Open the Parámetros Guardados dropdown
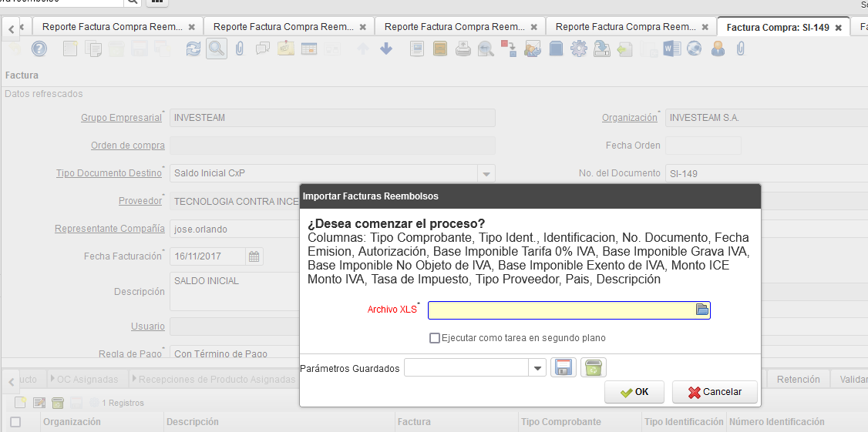Viewport: 868px width, 432px height. tap(537, 368)
